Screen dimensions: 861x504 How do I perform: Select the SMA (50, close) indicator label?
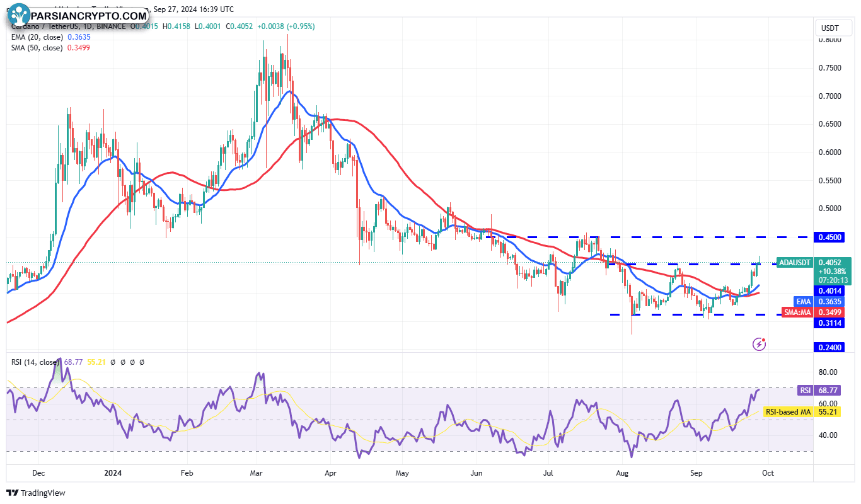(38, 48)
